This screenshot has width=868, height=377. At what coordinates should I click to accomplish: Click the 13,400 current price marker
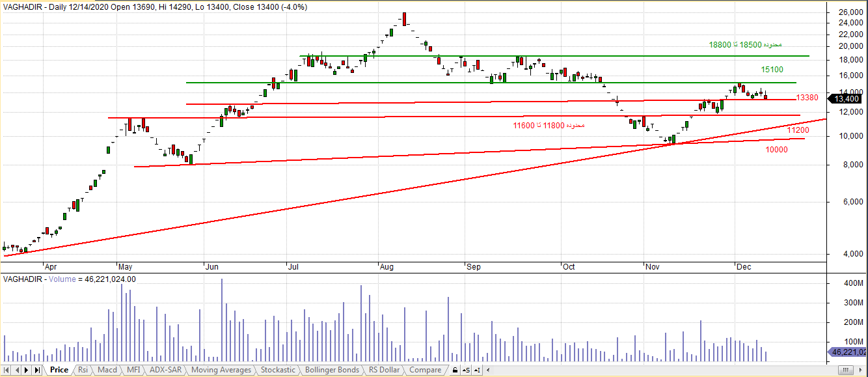(847, 99)
